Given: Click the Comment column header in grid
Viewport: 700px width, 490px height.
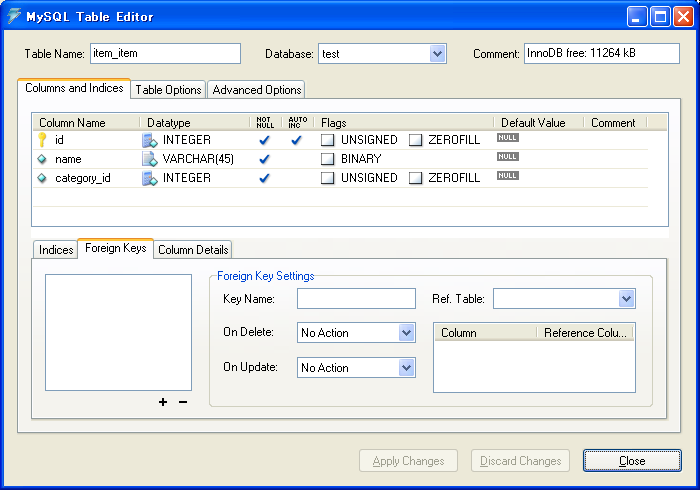Looking at the screenshot, I should [615, 123].
